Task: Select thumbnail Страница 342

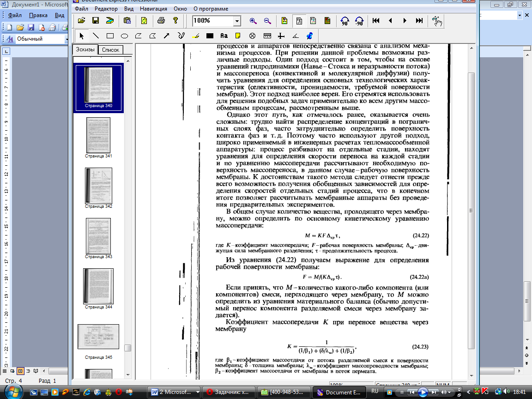Action: pyautogui.click(x=98, y=188)
